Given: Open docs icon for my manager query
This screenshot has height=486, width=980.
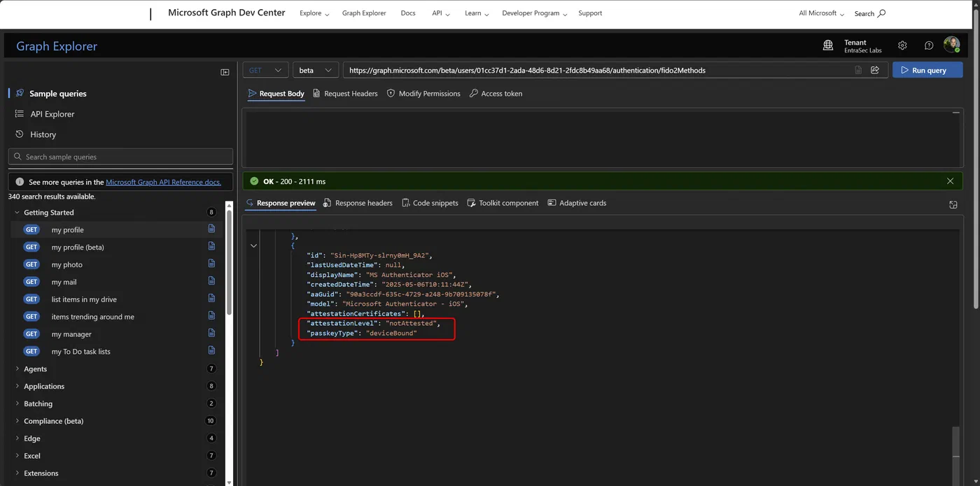Looking at the screenshot, I should point(211,334).
